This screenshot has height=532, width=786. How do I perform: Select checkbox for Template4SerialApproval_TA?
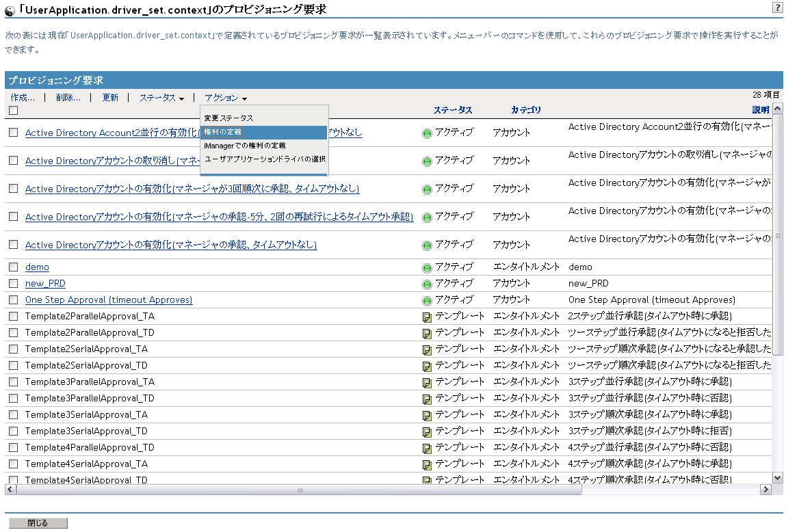(14, 464)
